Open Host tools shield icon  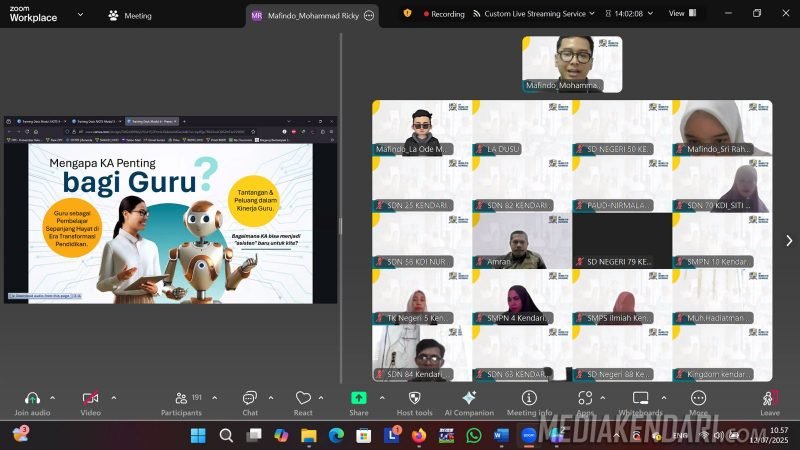pyautogui.click(x=414, y=398)
